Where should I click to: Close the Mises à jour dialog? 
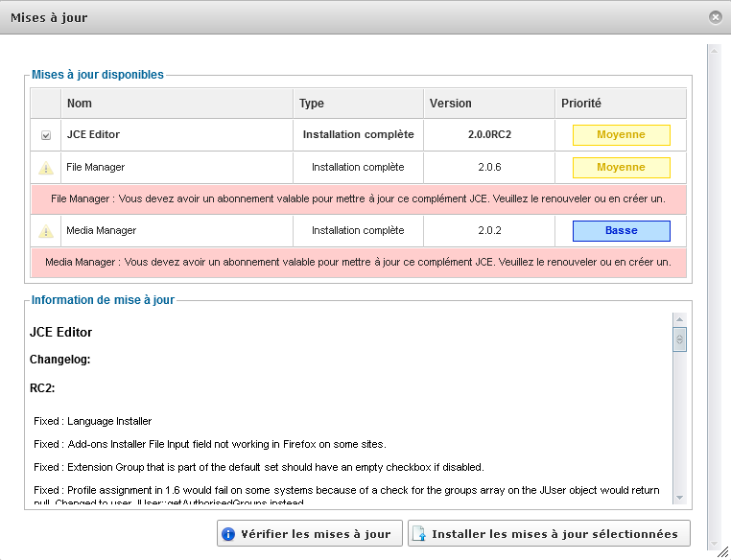[715, 17]
